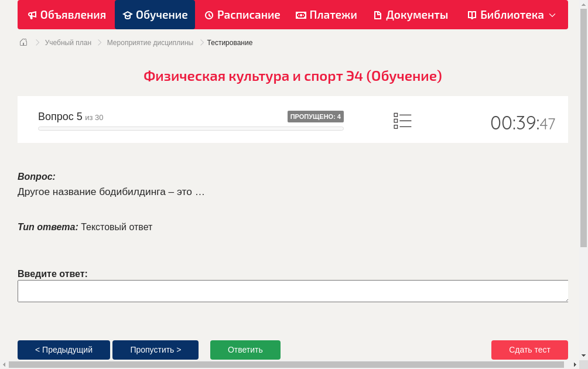Click the ПРОПУЩЕНО: 4 badge
The width and height of the screenshot is (588, 369).
coord(316,116)
